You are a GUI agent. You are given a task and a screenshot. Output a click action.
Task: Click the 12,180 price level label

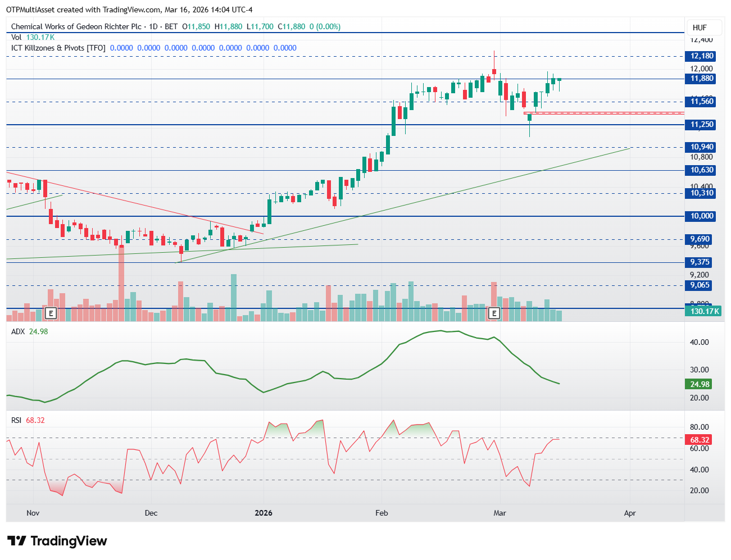pos(702,56)
